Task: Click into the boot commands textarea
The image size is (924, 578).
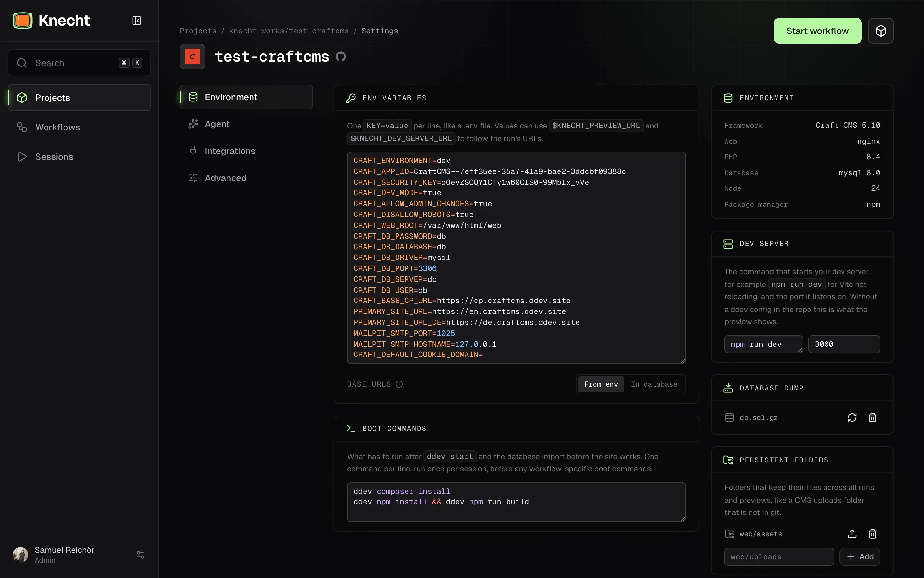Action: pyautogui.click(x=516, y=502)
